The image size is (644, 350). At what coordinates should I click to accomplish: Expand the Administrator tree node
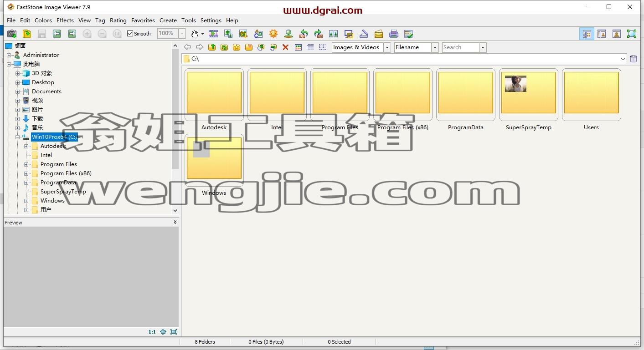click(9, 55)
